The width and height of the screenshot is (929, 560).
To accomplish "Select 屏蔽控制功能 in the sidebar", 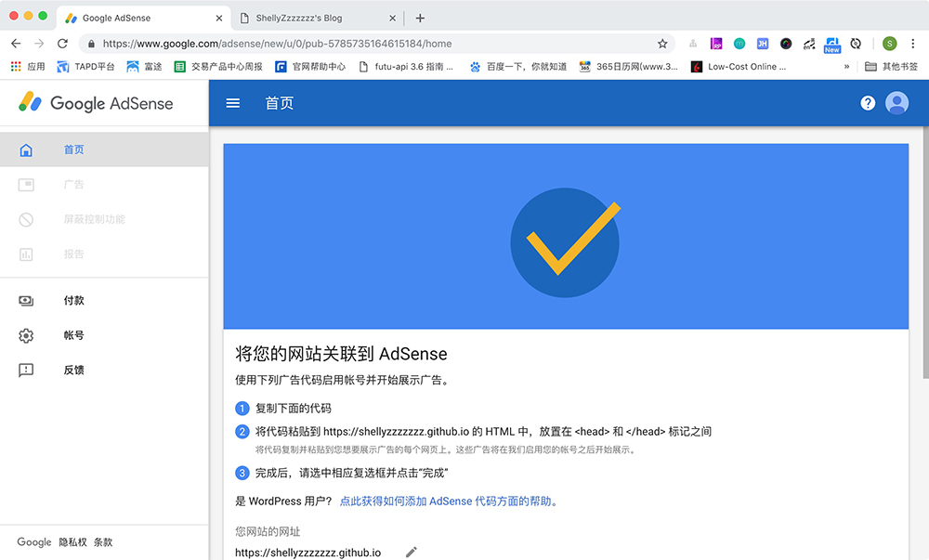I will (x=104, y=219).
